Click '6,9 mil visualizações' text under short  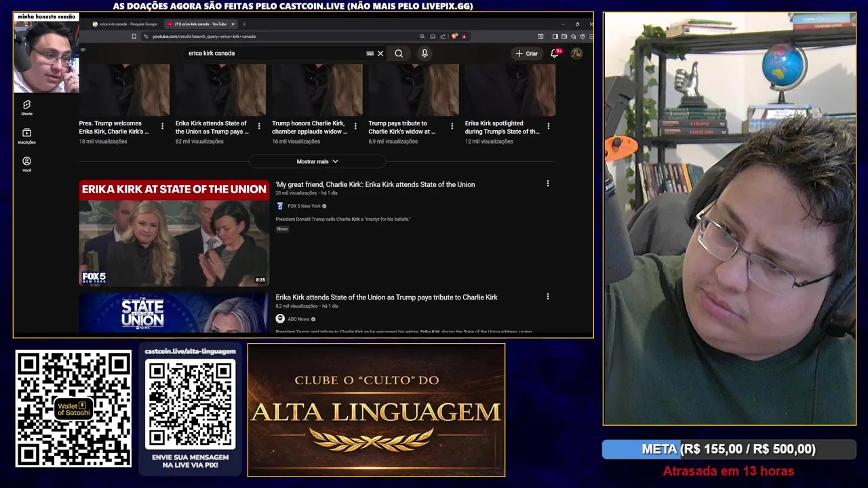tap(393, 142)
